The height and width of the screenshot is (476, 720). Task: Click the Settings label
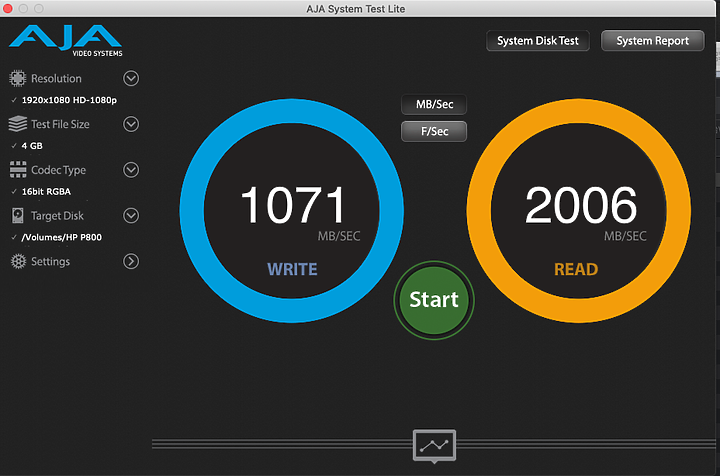[51, 262]
